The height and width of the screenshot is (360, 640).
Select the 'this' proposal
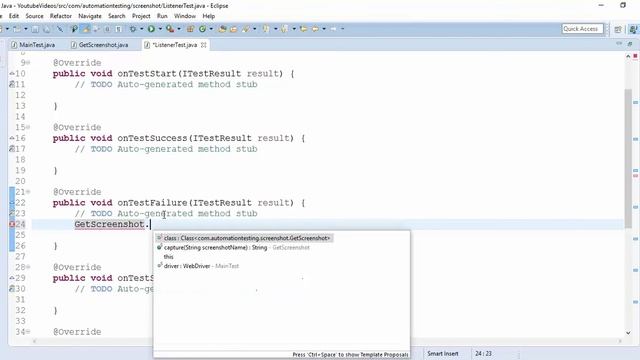(169, 257)
